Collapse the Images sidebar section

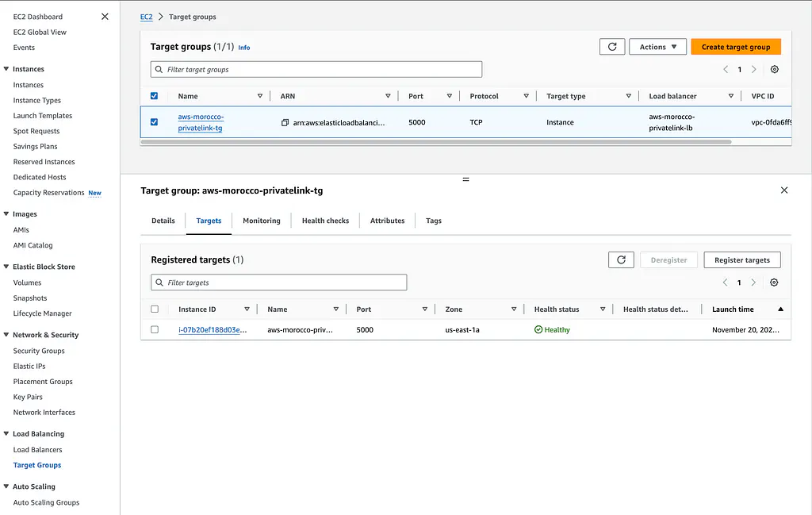coord(6,213)
